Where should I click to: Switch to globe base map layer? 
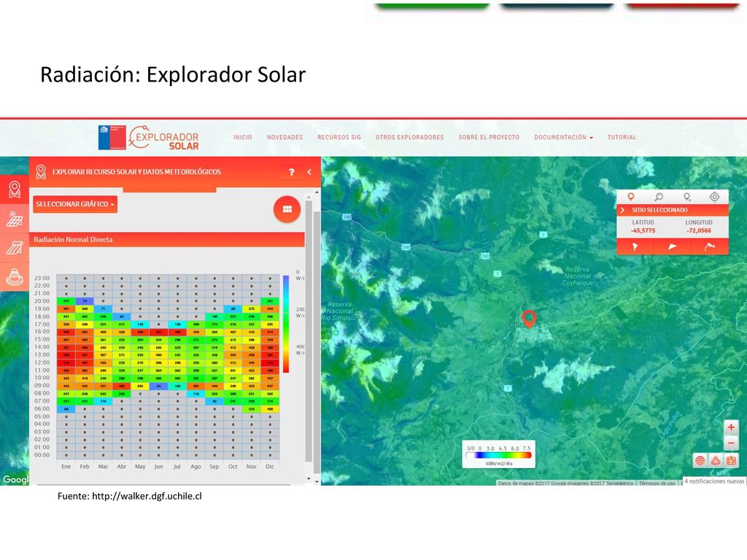pyautogui.click(x=700, y=461)
